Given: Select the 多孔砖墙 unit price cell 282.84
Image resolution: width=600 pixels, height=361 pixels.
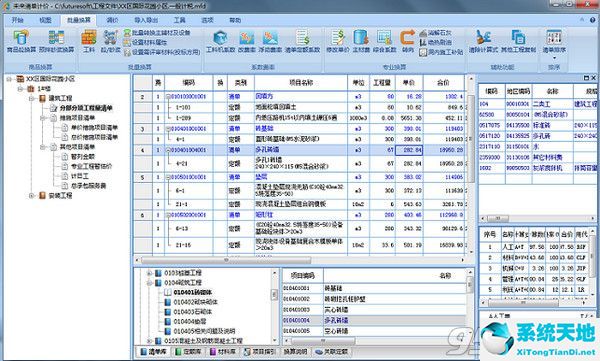Looking at the screenshot, I should 409,150.
